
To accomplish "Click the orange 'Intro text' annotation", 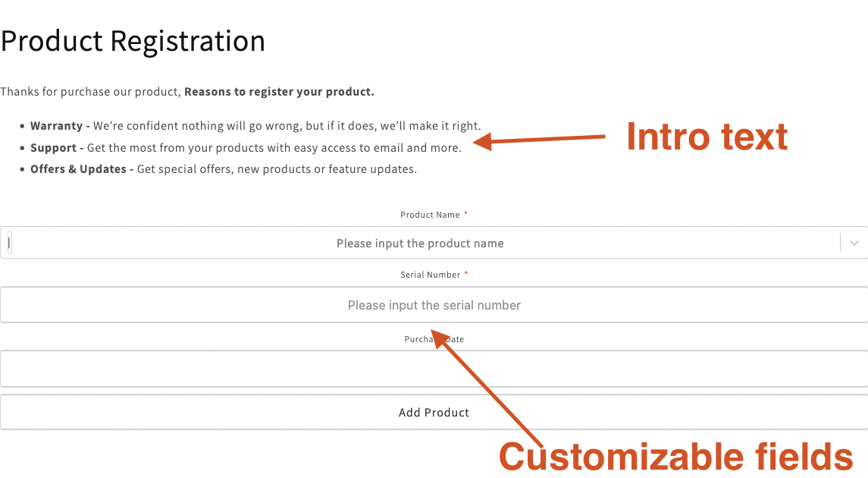I will (x=706, y=137).
